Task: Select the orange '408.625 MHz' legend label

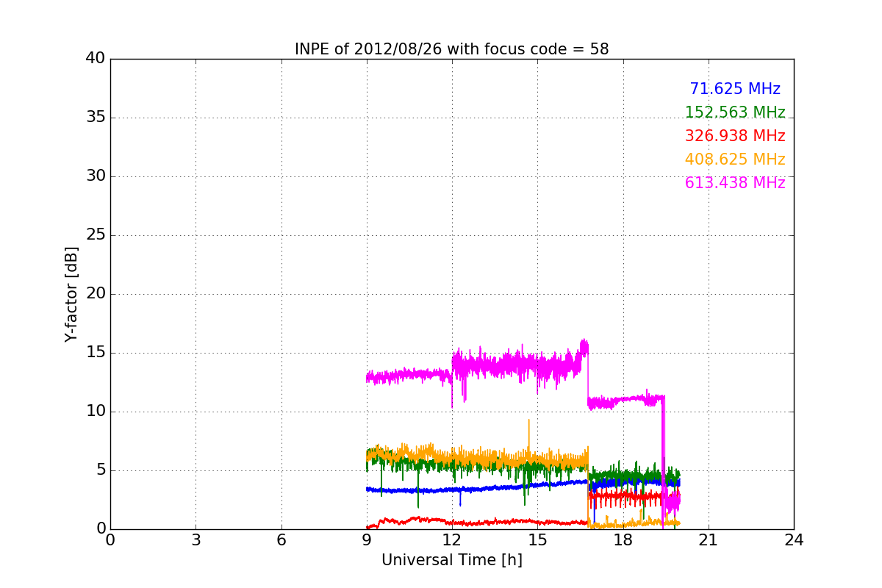Action: tap(735, 159)
